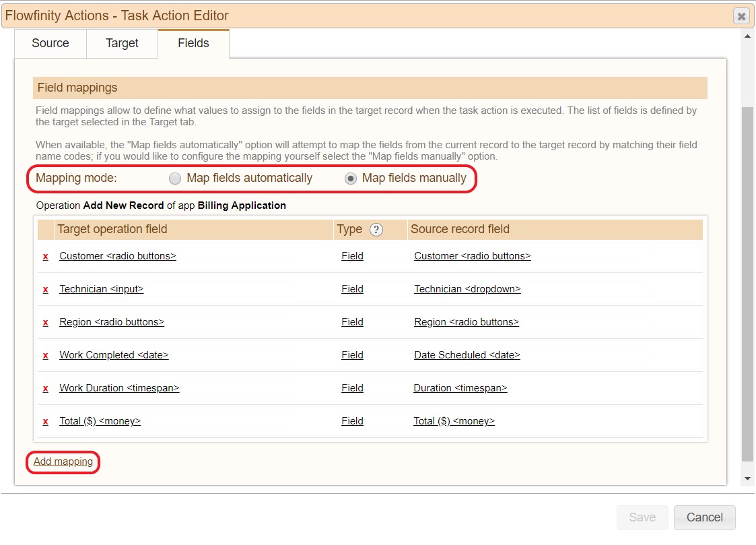Change the Type link for Region row
The image size is (756, 545).
coord(352,322)
